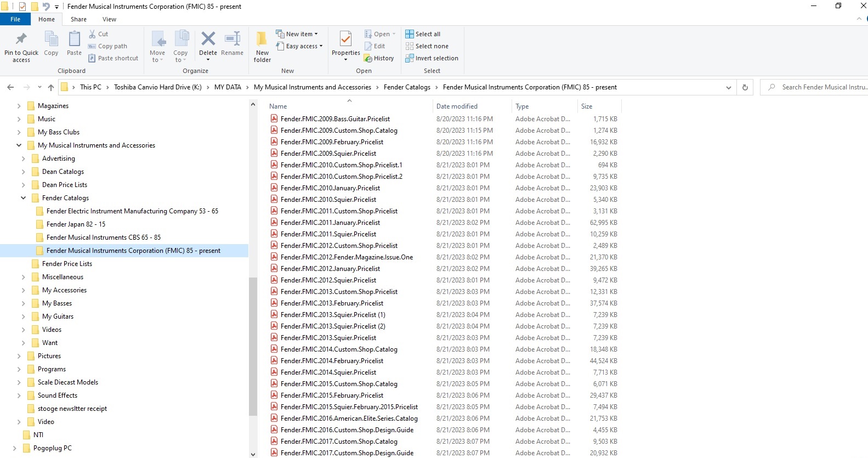Click the navigation pane scrollbar thumb
868x458 pixels.
point(253,346)
